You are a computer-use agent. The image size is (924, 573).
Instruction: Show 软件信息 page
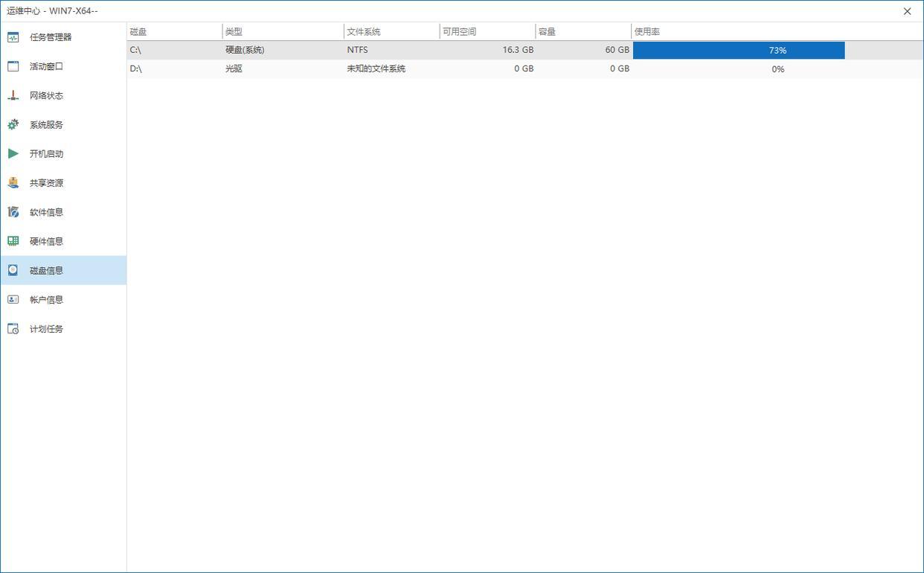[63, 212]
